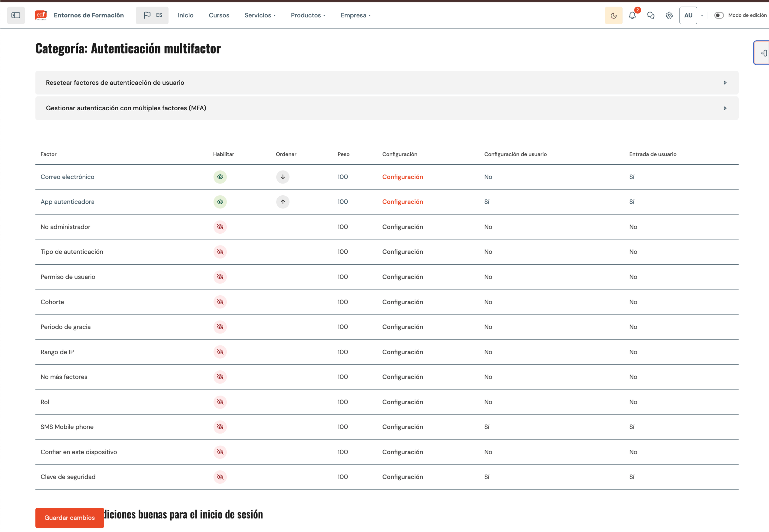The image size is (769, 532).
Task: Toggle the left sidebar drawer icon
Action: pyautogui.click(x=16, y=15)
